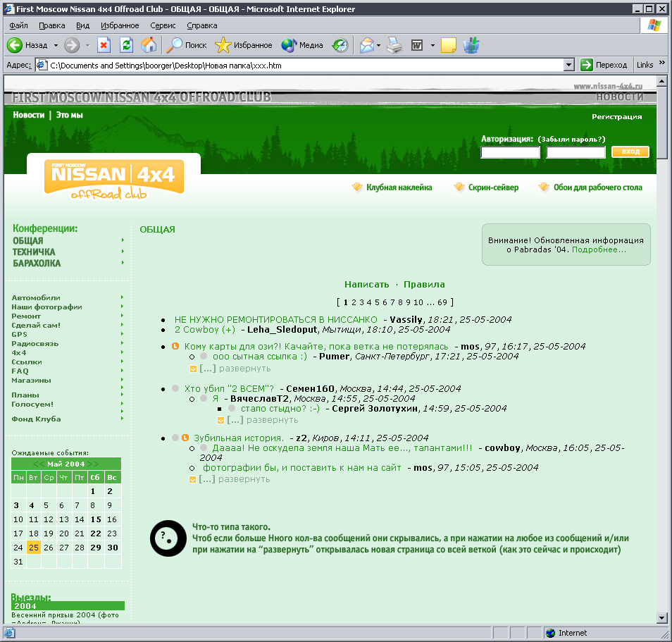672x642 pixels.
Task: Open the Word edit button dropdown arrow
Action: tap(433, 45)
